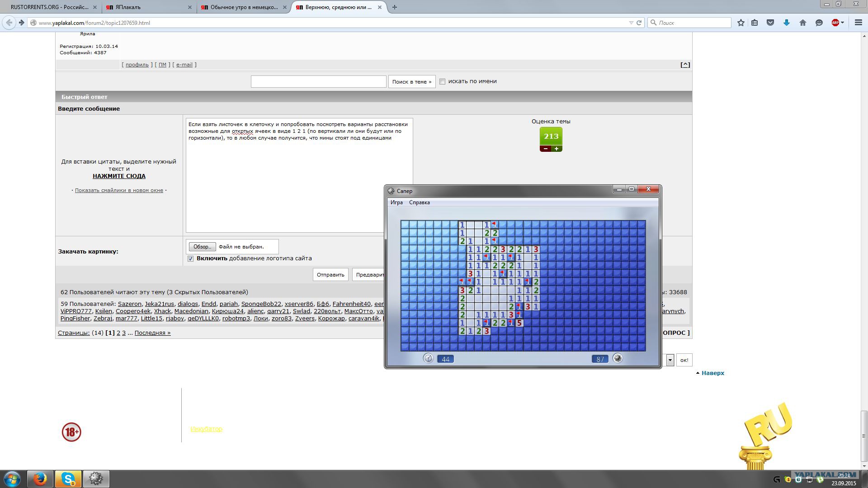868x488 pixels.
Task: Click the red 5 Minesweeper cell
Action: pos(519,323)
